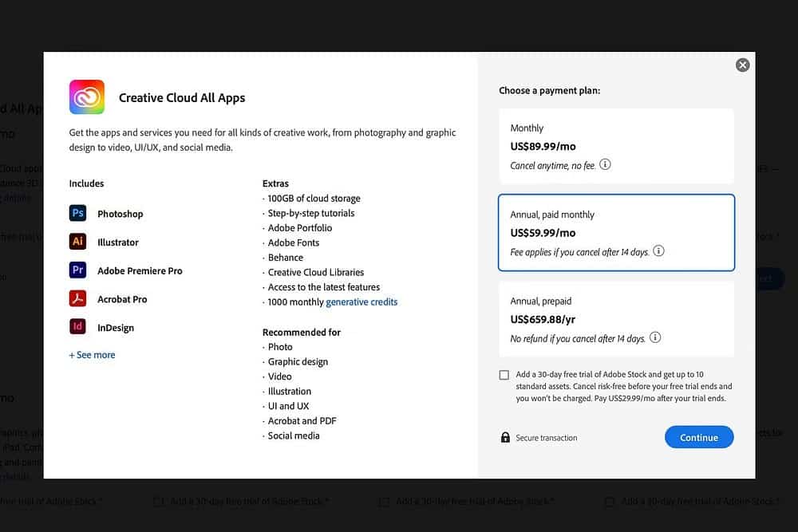
Task: Close the Creative Cloud All Apps dialog
Action: (x=742, y=65)
